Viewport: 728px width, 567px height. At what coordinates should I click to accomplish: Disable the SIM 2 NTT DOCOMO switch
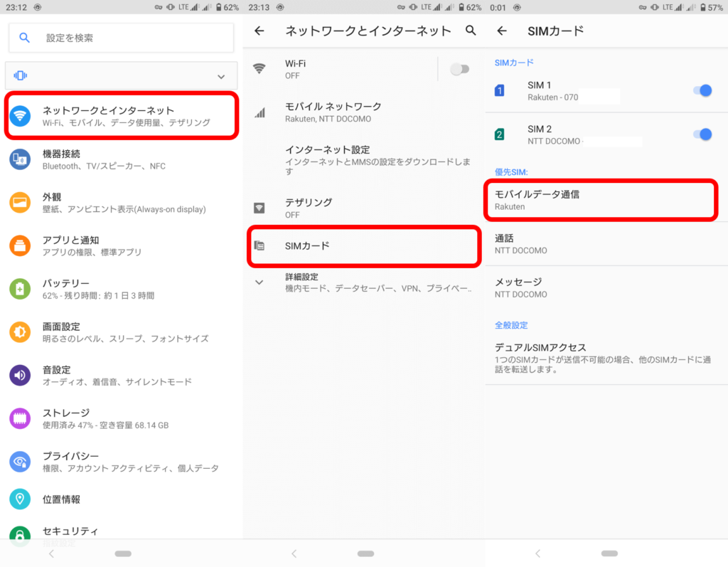[702, 134]
